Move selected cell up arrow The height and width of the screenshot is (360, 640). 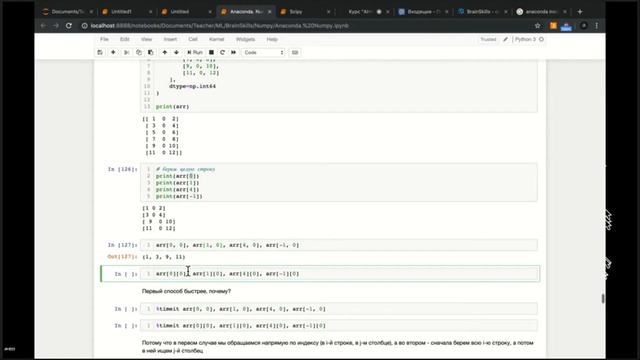pyautogui.click(x=164, y=52)
